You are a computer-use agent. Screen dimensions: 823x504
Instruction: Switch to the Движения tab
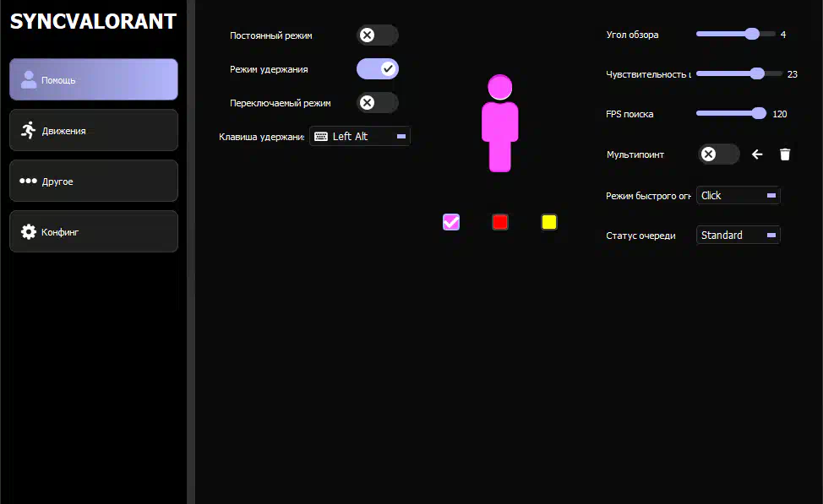click(94, 130)
